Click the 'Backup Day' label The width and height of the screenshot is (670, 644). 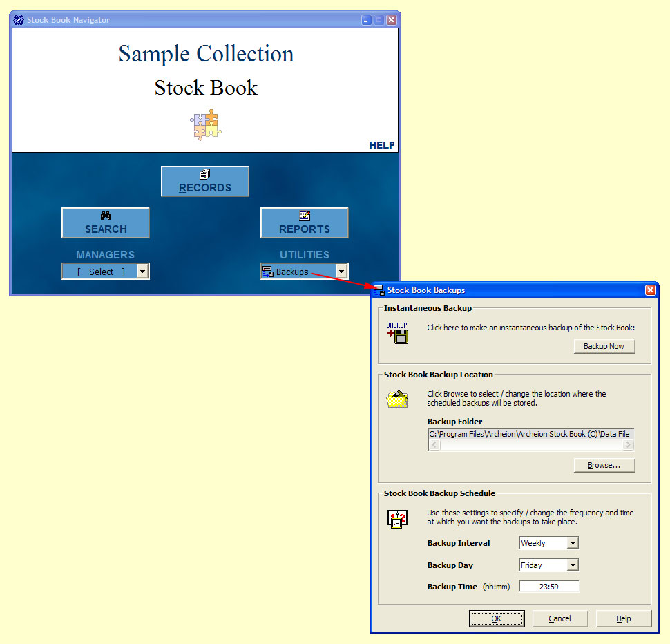click(450, 565)
